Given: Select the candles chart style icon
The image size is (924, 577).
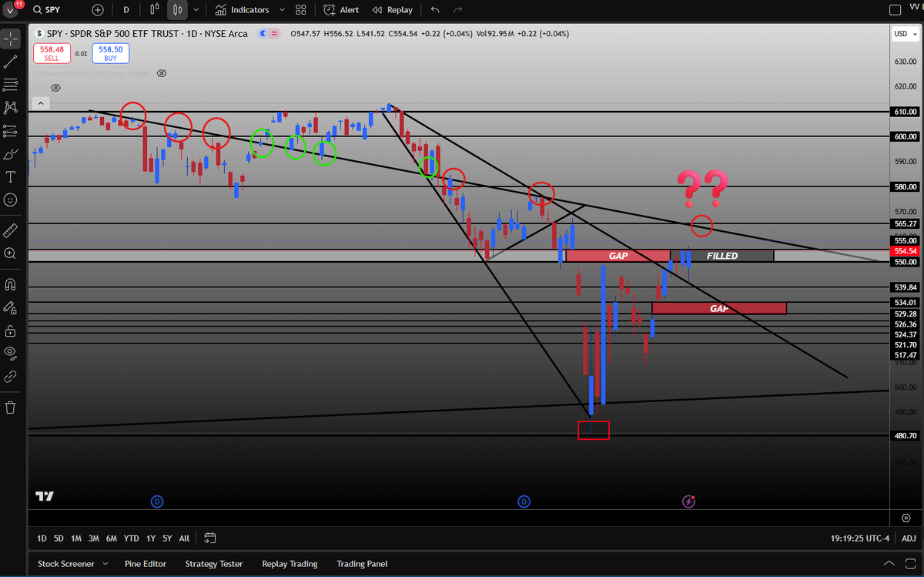Looking at the screenshot, I should 178,10.
